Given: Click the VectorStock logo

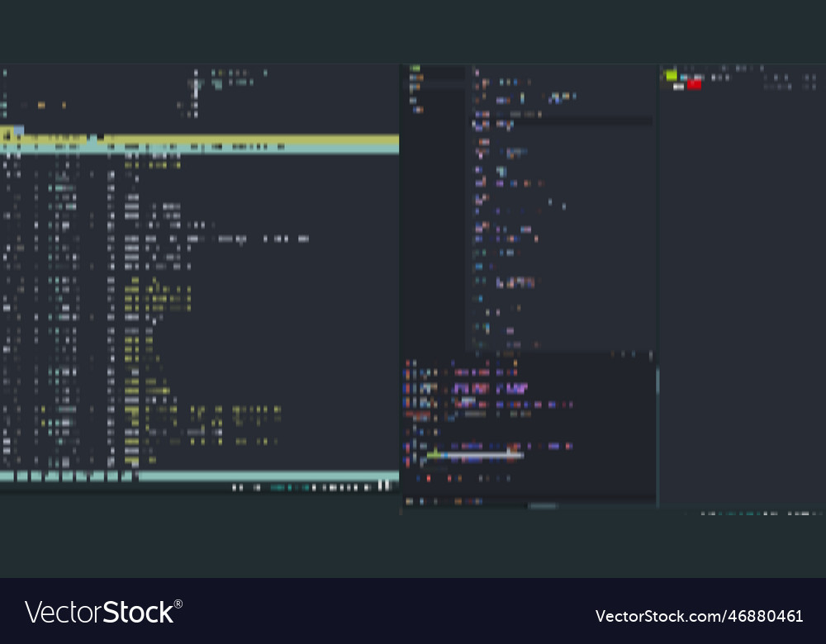Looking at the screenshot, I should tap(103, 613).
